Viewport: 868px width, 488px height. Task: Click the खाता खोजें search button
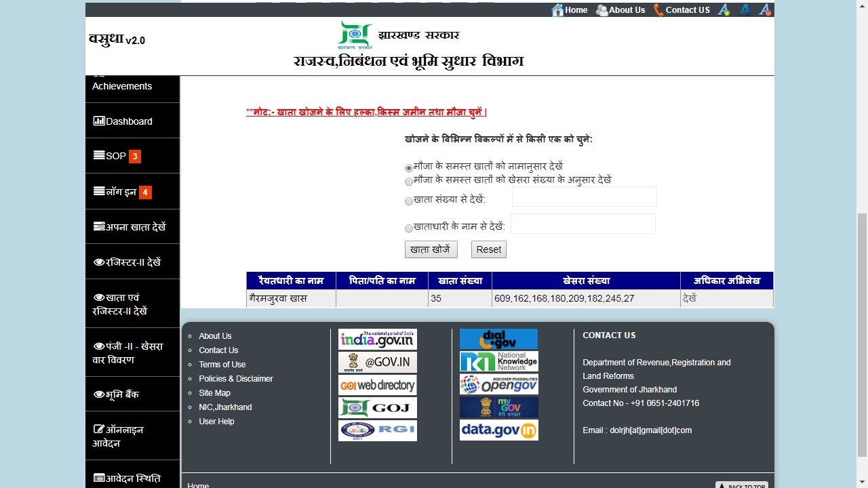pos(431,249)
